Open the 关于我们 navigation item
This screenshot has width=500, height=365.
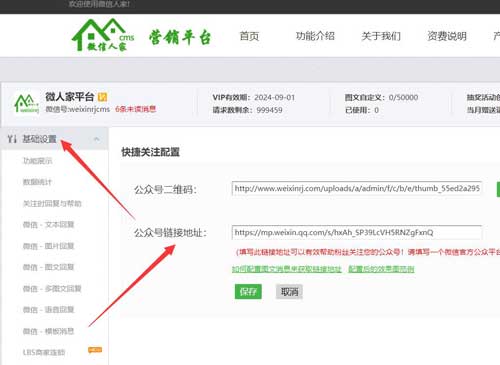point(381,36)
